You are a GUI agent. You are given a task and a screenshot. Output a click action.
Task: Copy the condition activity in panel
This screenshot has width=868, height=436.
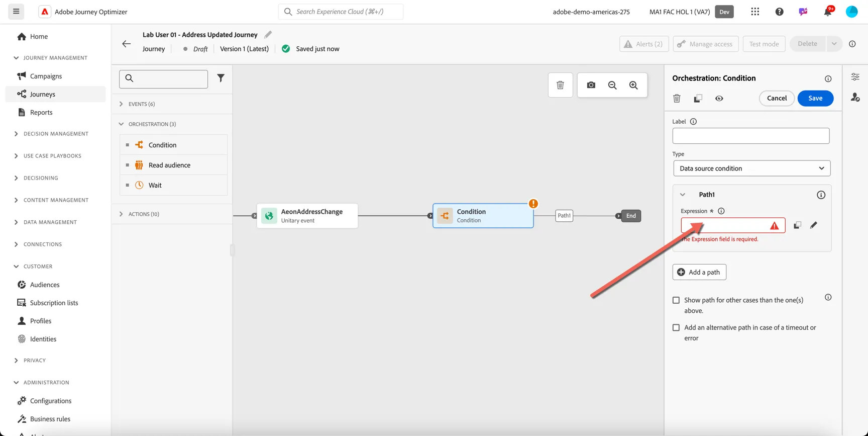[698, 99]
